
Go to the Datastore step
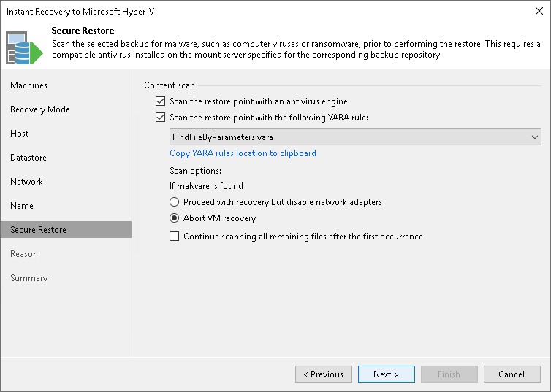click(28, 158)
